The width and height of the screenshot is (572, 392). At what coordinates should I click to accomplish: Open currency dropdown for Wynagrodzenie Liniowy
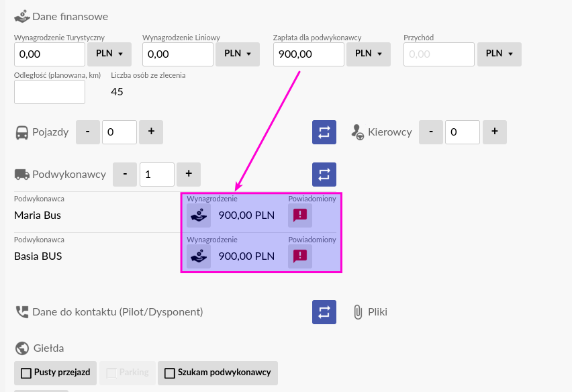tap(238, 54)
